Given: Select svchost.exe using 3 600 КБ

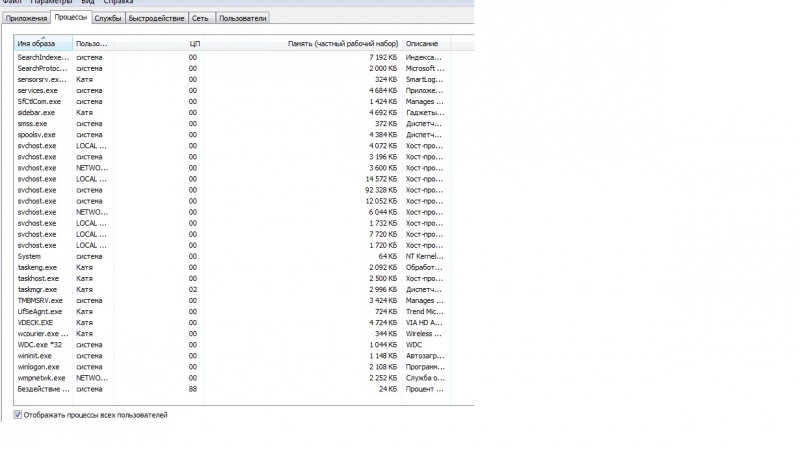Looking at the screenshot, I should 232,168.
